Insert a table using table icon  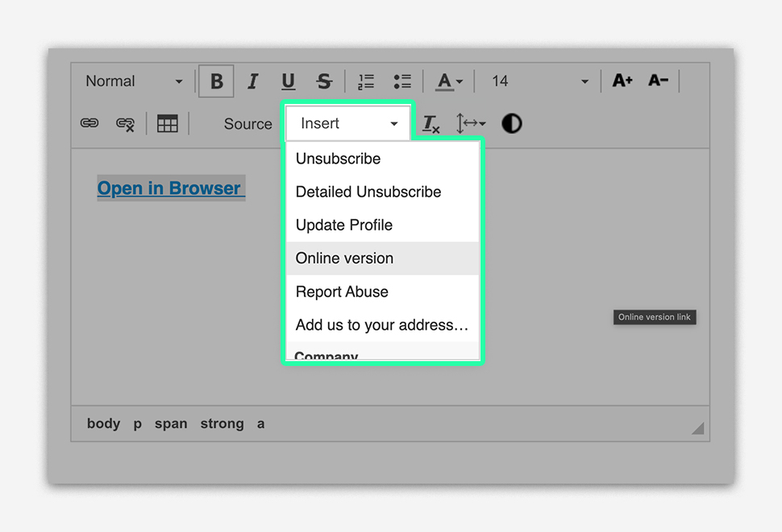167,123
